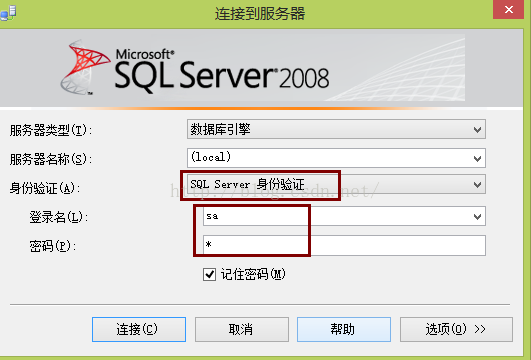Toggle the 记住密码(M) checkbox
Screen dimensions: 531x360
[x=209, y=274]
